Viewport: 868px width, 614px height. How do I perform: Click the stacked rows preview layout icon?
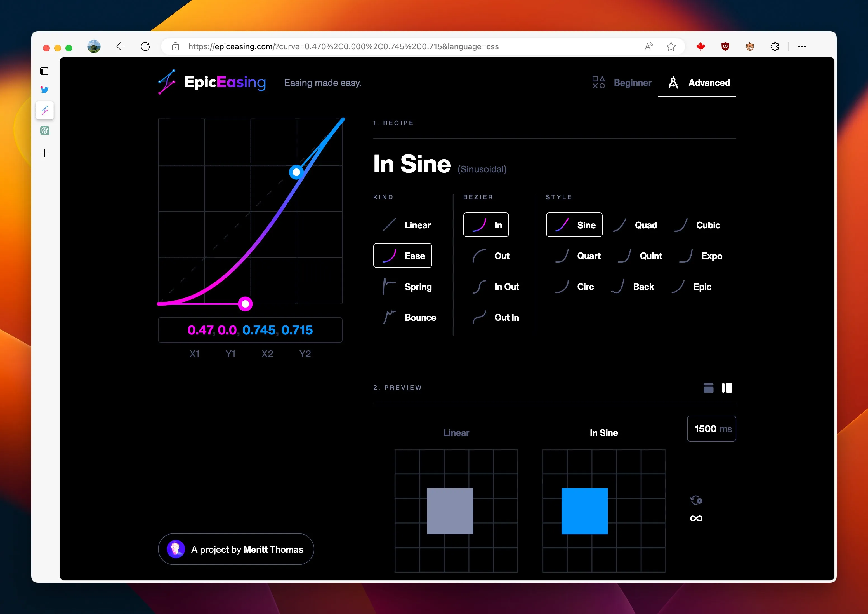point(708,388)
